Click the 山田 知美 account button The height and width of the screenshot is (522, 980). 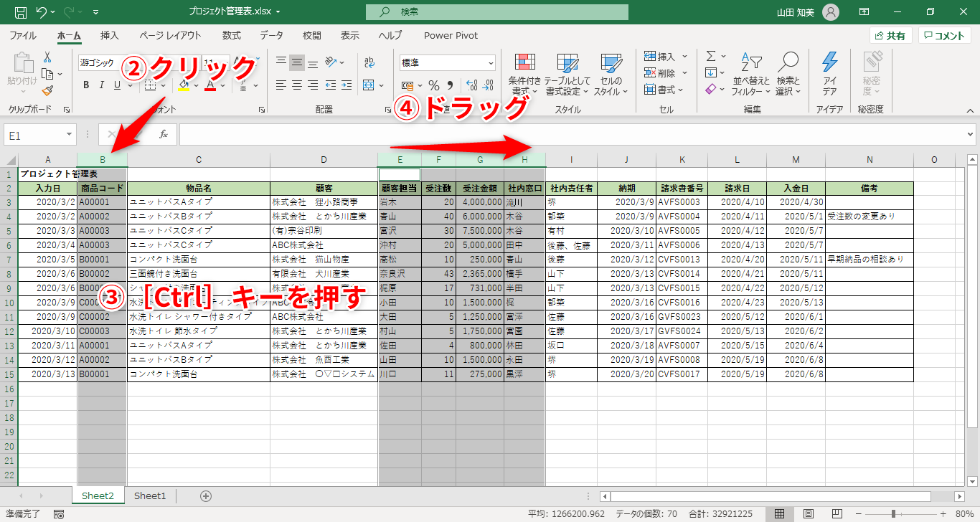808,12
